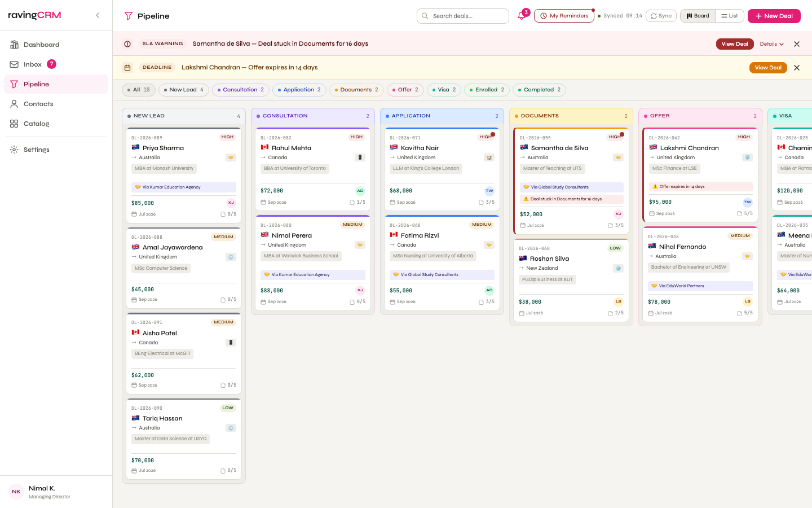Open Dashboard from the sidebar

(x=42, y=45)
